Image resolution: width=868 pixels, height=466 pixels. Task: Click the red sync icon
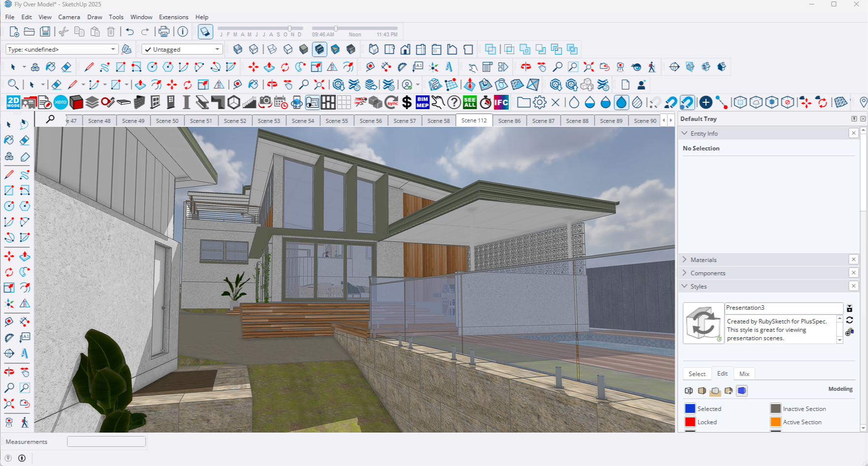tap(391, 102)
